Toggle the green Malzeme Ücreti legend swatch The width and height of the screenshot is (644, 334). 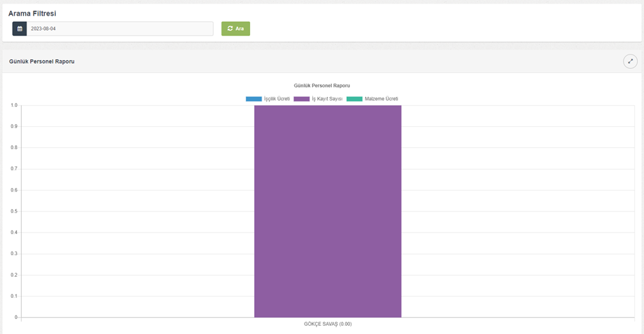[x=354, y=99]
